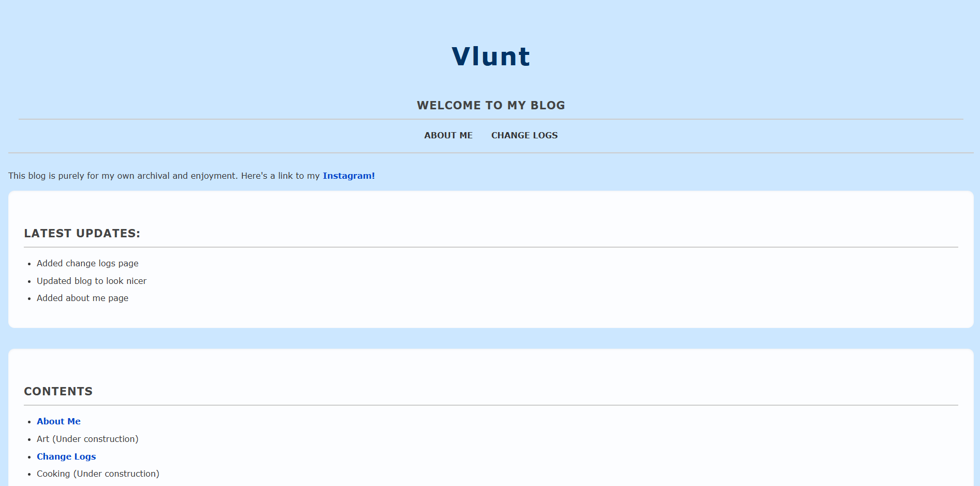Click the LATEST UPDATES heading

coord(82,233)
